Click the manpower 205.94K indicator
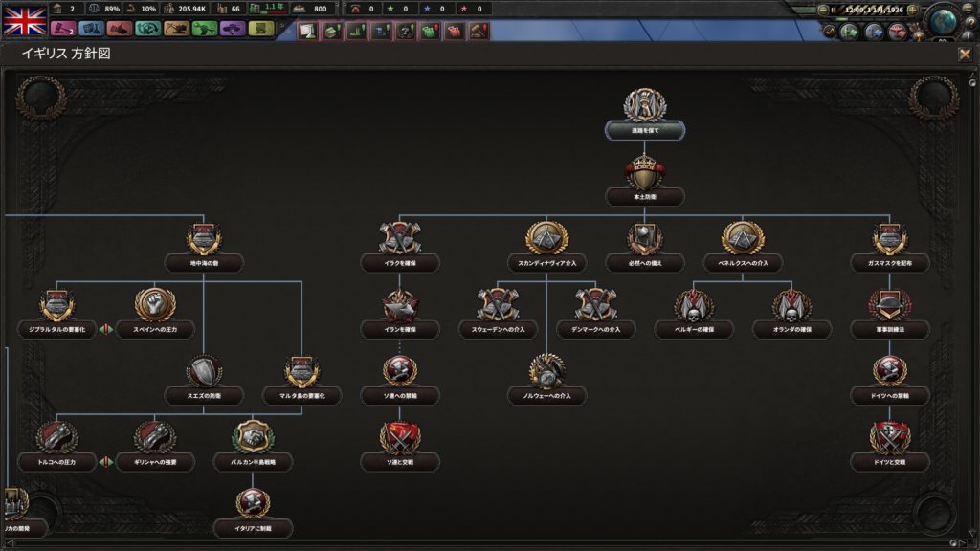 point(186,9)
